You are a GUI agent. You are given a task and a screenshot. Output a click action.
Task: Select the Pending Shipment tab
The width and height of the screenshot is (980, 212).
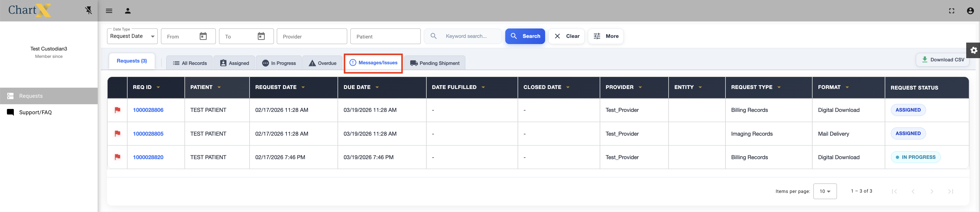(x=435, y=63)
